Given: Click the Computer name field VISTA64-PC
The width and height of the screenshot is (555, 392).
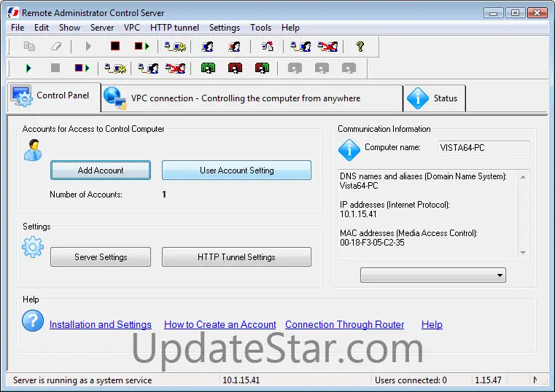Looking at the screenshot, I should (x=484, y=148).
